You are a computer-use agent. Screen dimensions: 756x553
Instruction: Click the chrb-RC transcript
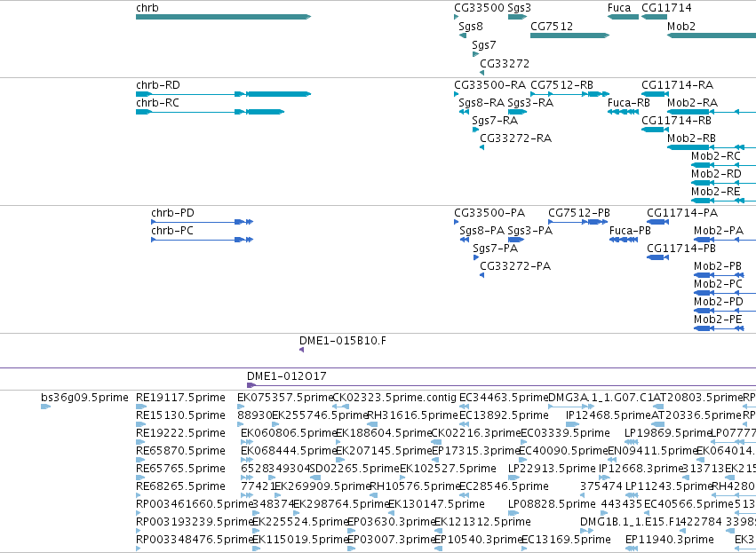coord(210,112)
